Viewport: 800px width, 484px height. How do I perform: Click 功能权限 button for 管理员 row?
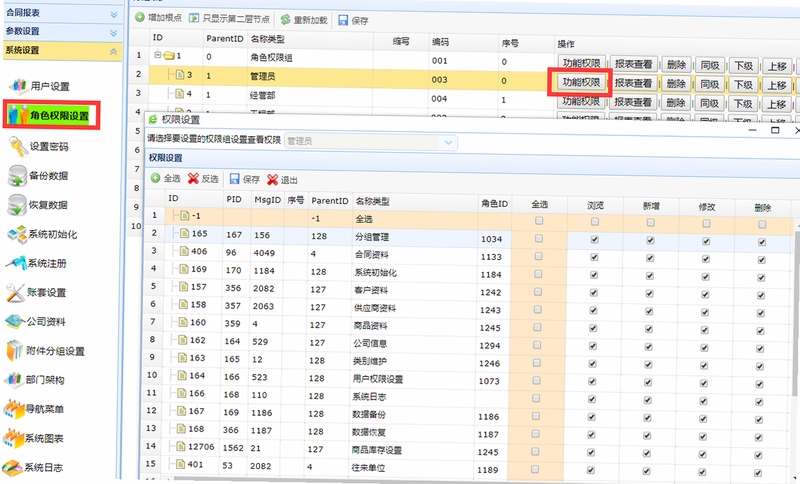581,82
